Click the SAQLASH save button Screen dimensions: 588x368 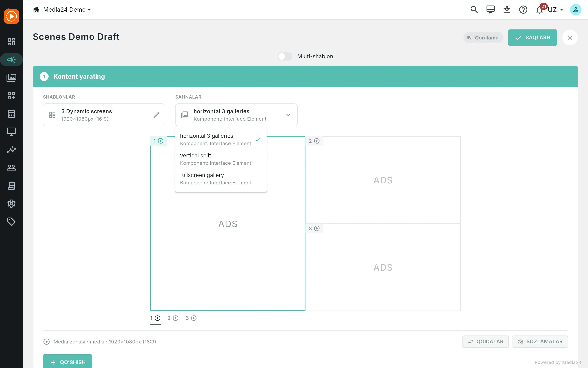532,38
